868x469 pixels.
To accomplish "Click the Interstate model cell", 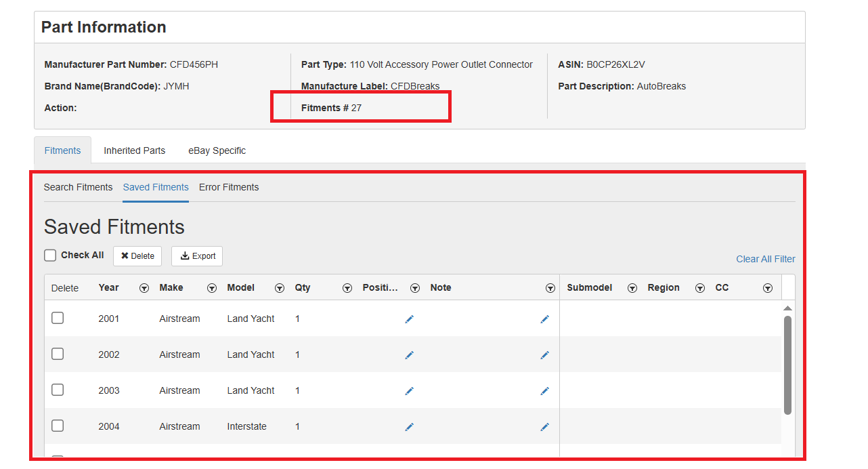I will point(246,426).
